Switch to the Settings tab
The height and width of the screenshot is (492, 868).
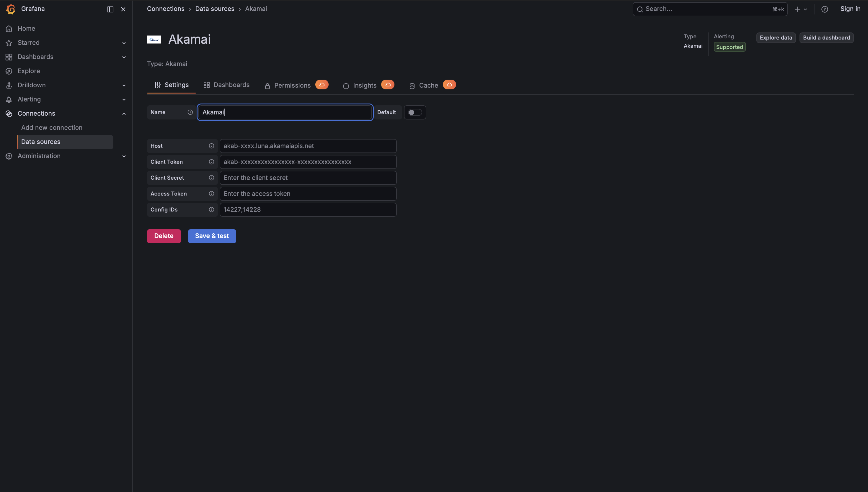172,85
